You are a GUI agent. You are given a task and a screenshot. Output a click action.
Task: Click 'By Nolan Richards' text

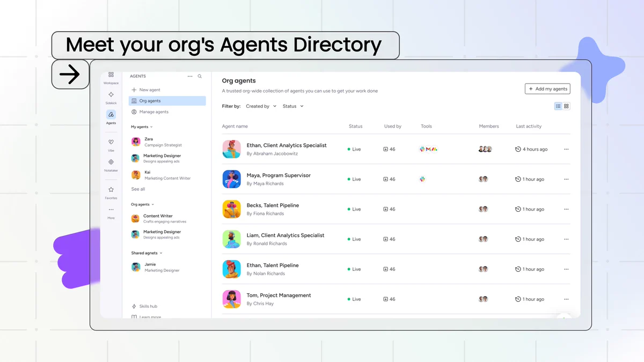click(266, 274)
